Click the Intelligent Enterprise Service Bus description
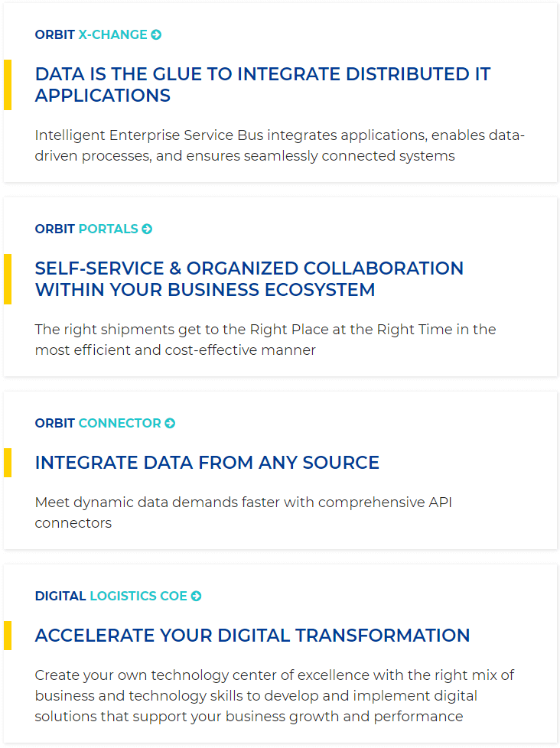The image size is (560, 748). point(279,145)
